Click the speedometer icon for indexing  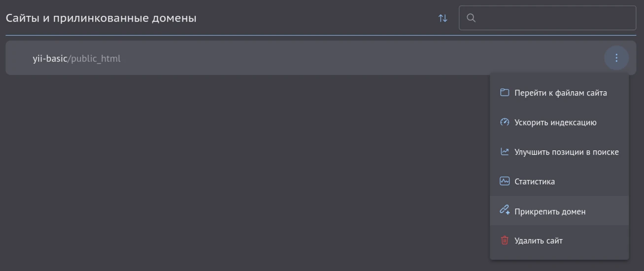click(x=504, y=122)
